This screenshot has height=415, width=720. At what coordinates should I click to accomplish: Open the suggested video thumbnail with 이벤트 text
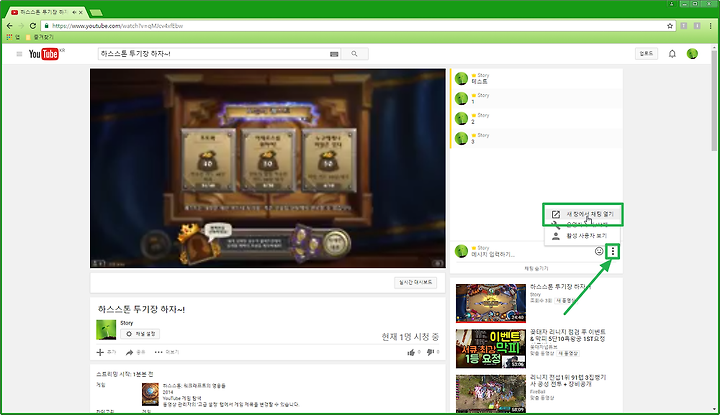(491, 348)
